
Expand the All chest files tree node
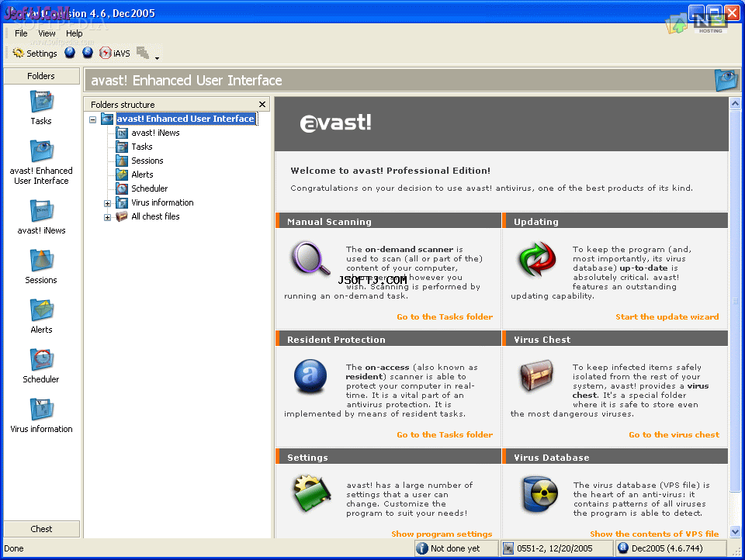pos(107,217)
